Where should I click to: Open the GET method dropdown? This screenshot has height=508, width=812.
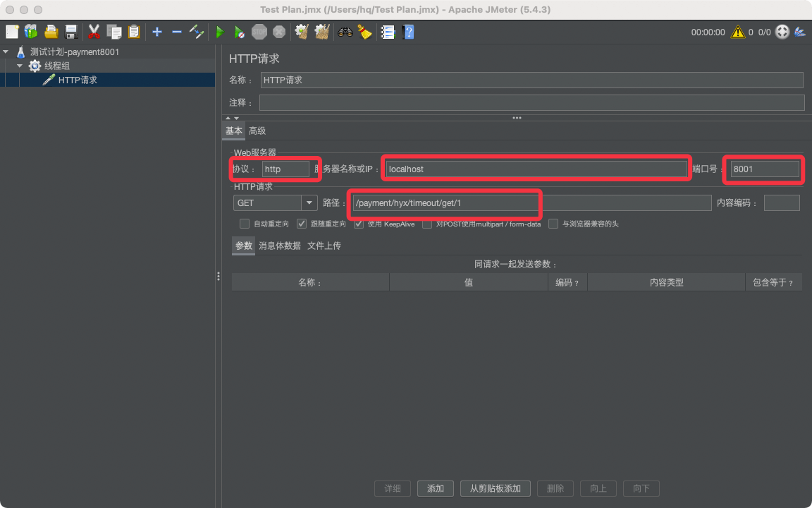pyautogui.click(x=309, y=202)
